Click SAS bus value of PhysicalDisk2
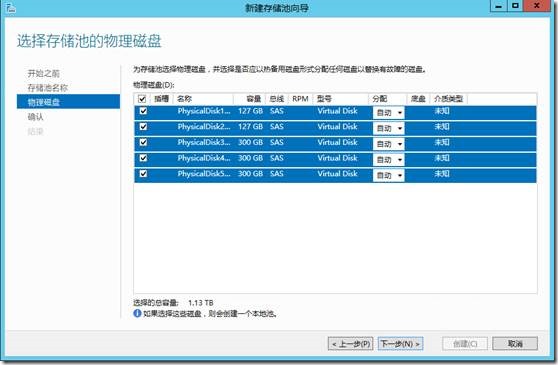 pos(277,127)
